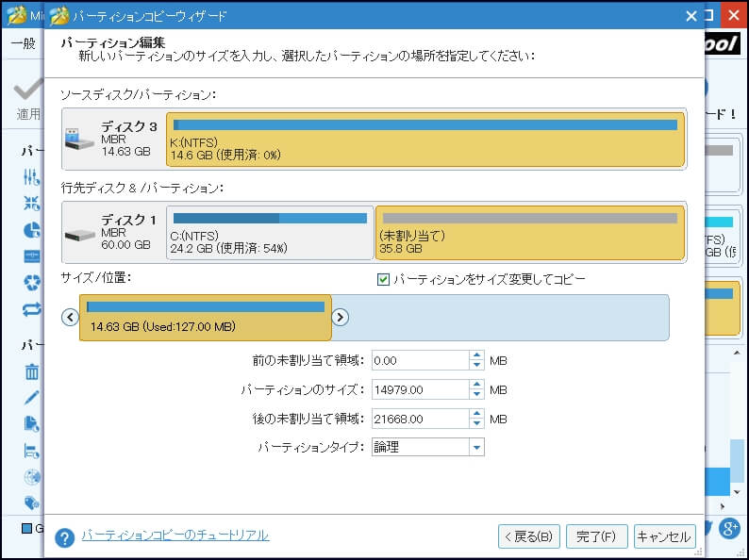Open the partition type dropdown showing 論理

point(476,447)
